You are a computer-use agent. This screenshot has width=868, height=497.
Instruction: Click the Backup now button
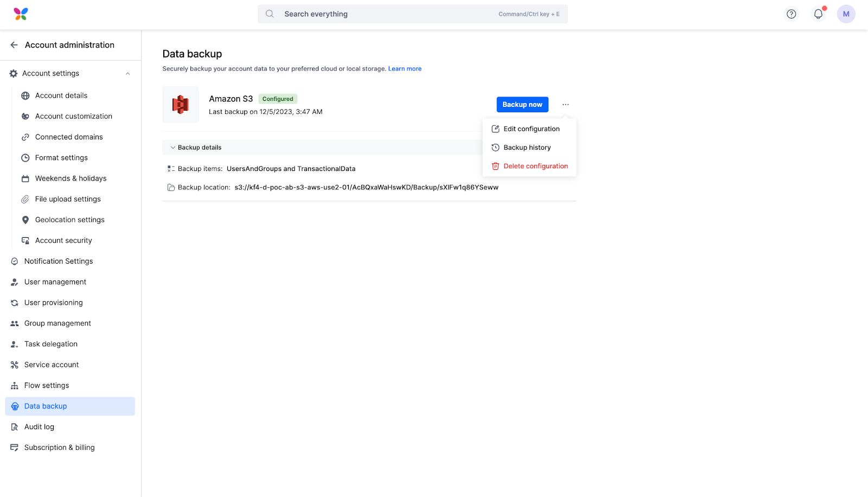[x=522, y=105]
